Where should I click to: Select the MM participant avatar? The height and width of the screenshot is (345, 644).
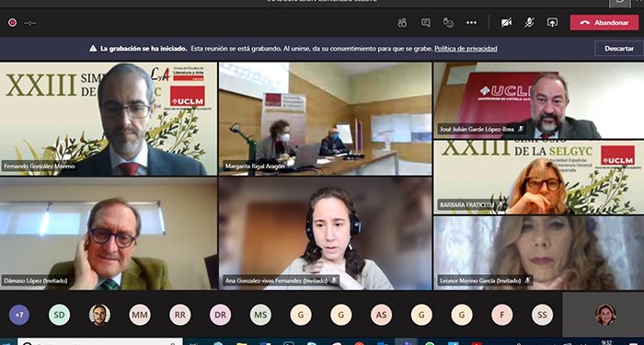(x=140, y=315)
